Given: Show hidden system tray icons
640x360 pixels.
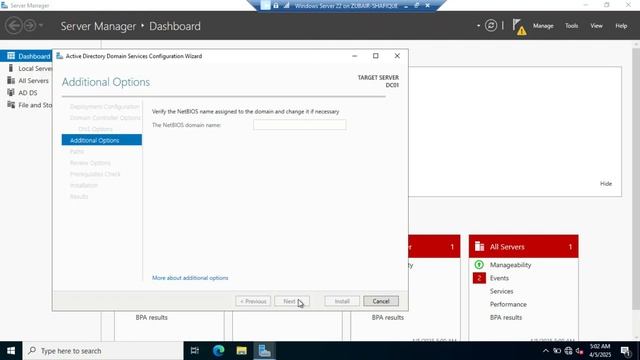Looking at the screenshot, I should (x=546, y=351).
